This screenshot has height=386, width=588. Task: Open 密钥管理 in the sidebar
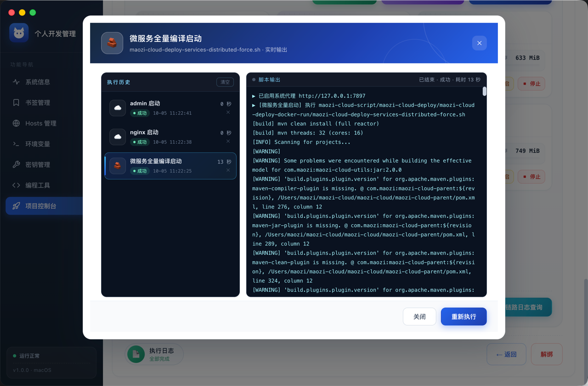pyautogui.click(x=44, y=165)
